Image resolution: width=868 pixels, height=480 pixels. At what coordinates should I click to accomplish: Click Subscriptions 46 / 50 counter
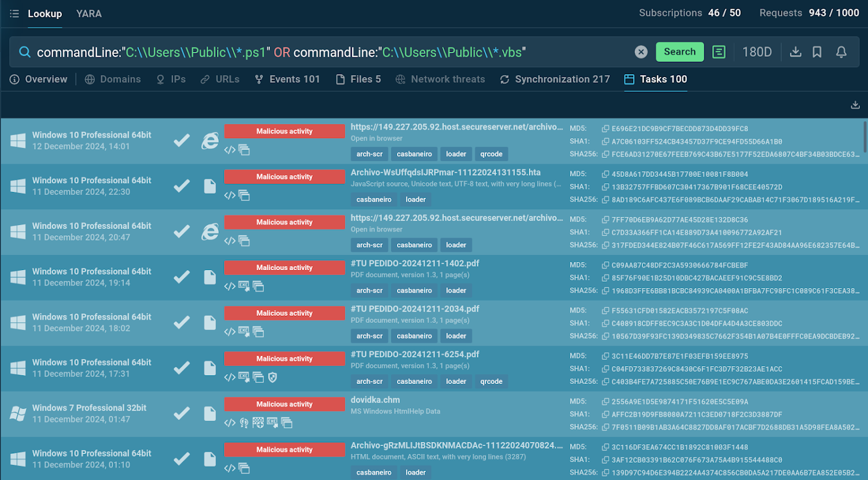tap(690, 13)
